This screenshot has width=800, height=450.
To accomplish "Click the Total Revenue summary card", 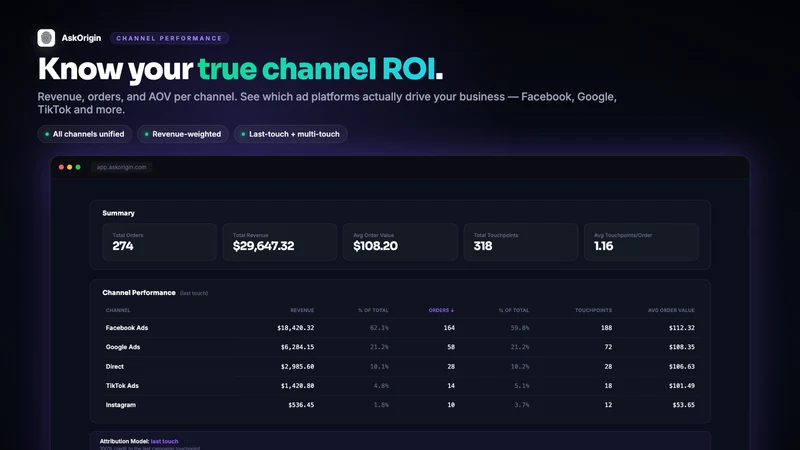I will pos(280,242).
